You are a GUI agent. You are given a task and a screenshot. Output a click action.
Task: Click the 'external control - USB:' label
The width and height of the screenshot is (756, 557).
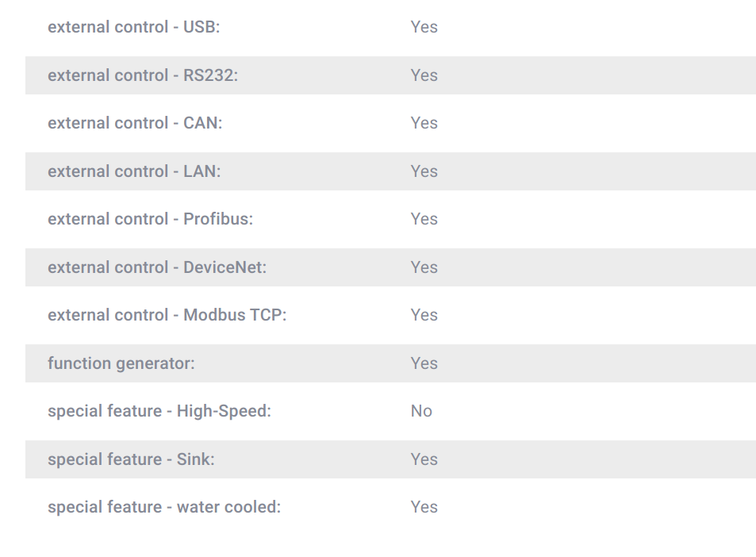coord(133,27)
